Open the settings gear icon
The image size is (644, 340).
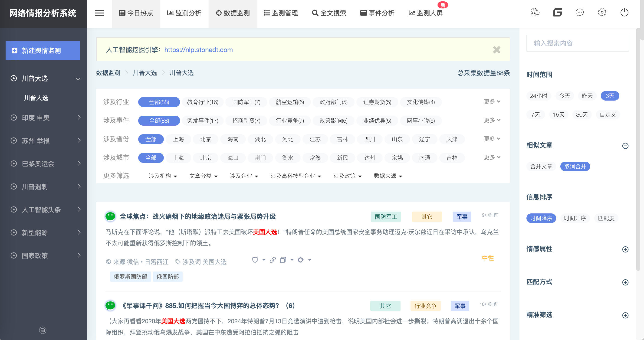pos(602,13)
